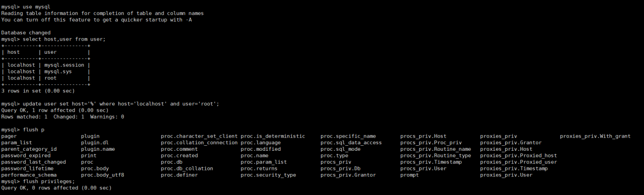Select the 'mysql.session' user row

click(x=46, y=65)
